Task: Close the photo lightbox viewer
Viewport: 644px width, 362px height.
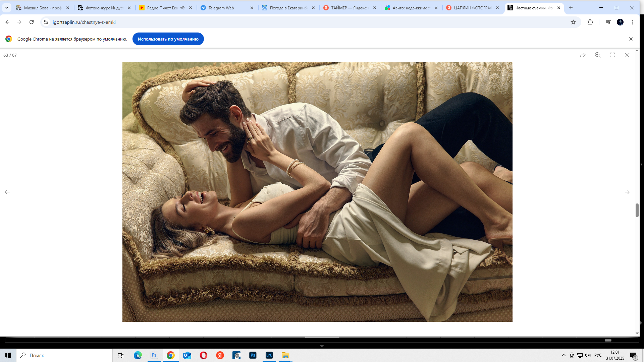Action: (627, 55)
